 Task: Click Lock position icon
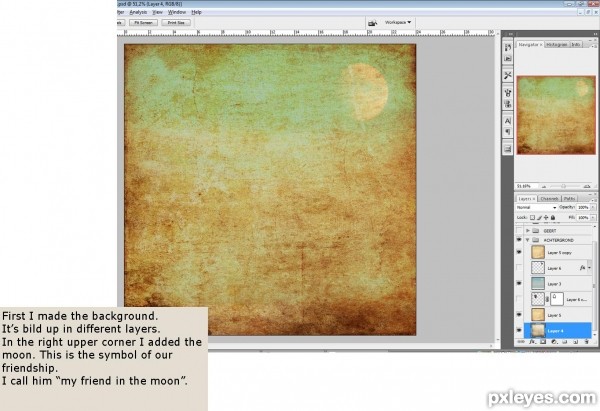coord(546,218)
